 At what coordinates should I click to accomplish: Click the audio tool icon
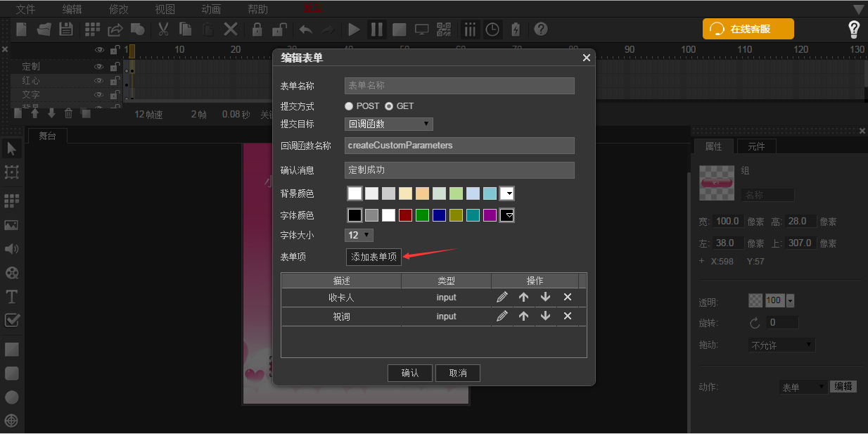point(11,248)
